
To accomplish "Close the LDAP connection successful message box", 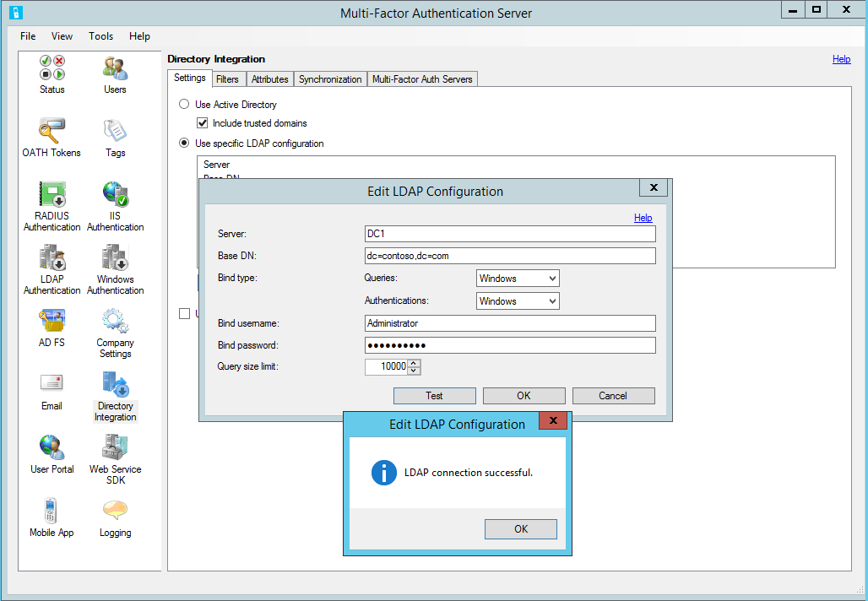I will (x=553, y=420).
